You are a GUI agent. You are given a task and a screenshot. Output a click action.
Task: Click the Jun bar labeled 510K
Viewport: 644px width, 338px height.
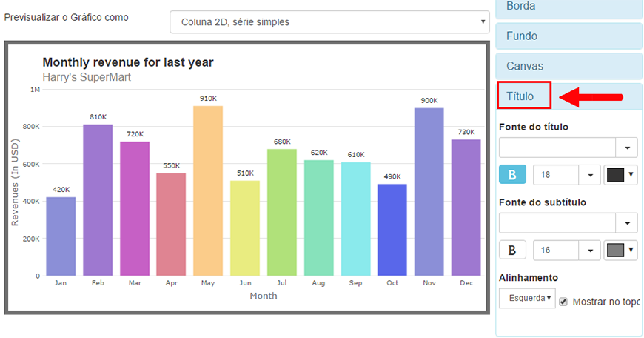(x=245, y=228)
